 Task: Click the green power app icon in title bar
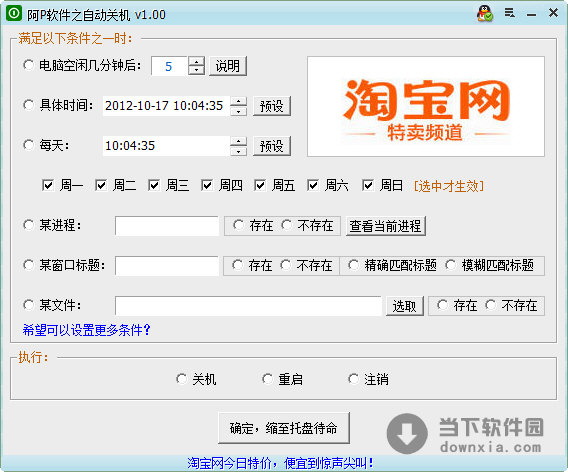(14, 14)
